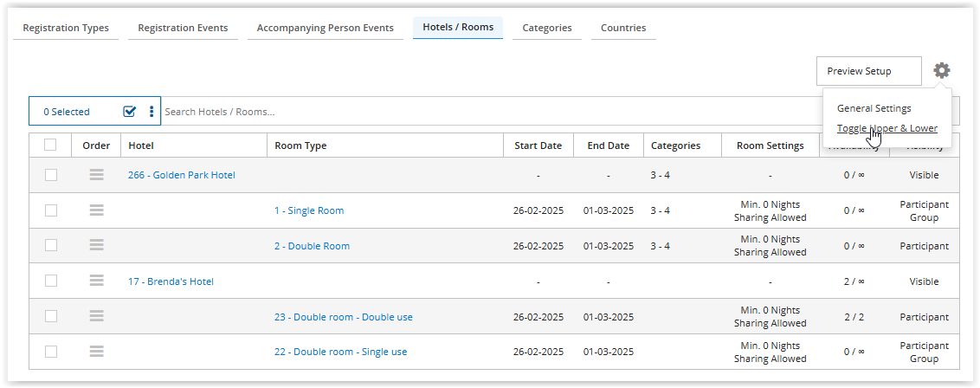Click the select-all checkmark icon beside 0 Selected
Image resolution: width=980 pixels, height=388 pixels.
pyautogui.click(x=130, y=112)
